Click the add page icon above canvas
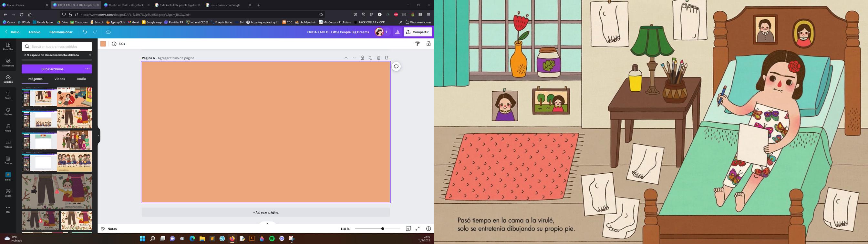This screenshot has width=868, height=244. tap(387, 58)
